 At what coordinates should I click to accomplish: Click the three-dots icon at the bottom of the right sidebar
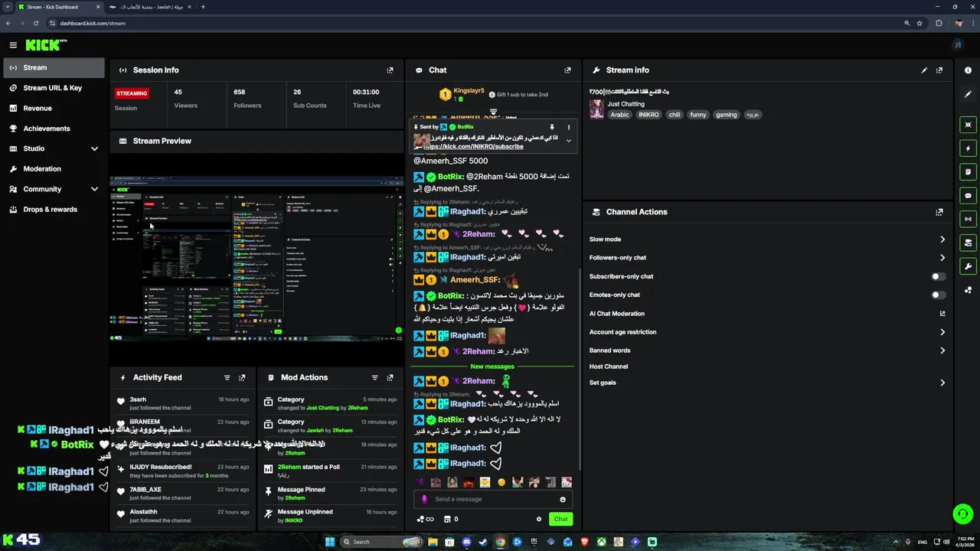968,290
